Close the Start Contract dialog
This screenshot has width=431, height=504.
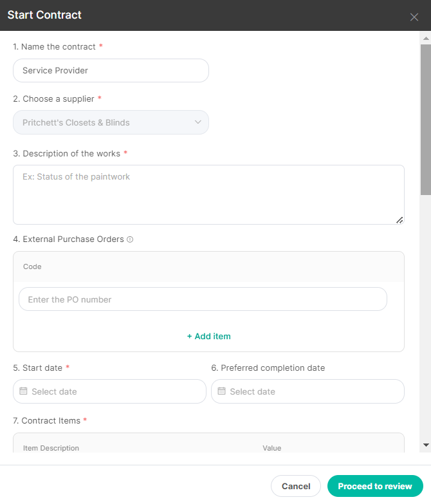(414, 17)
